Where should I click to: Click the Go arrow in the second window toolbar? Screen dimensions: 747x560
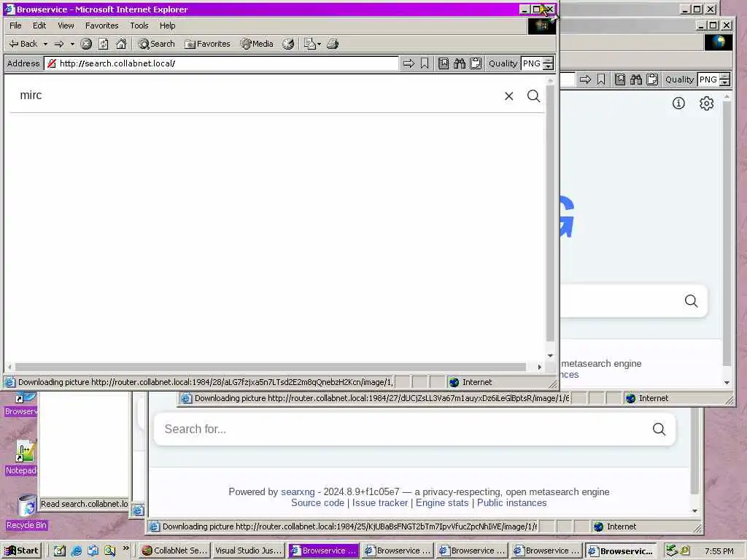(x=585, y=79)
